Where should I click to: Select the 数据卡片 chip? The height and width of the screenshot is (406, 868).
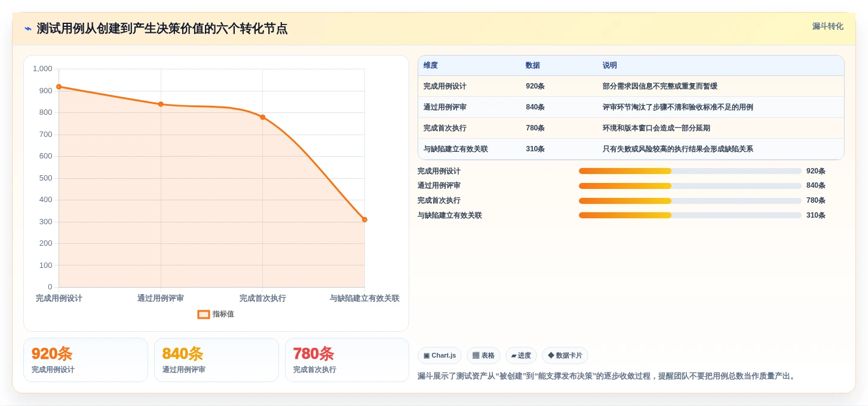[x=565, y=355]
